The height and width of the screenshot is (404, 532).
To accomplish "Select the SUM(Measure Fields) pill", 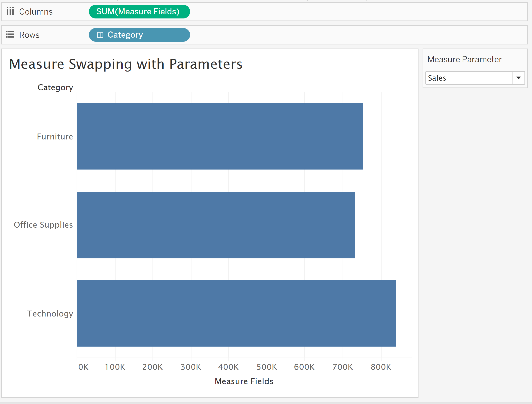I will 139,12.
